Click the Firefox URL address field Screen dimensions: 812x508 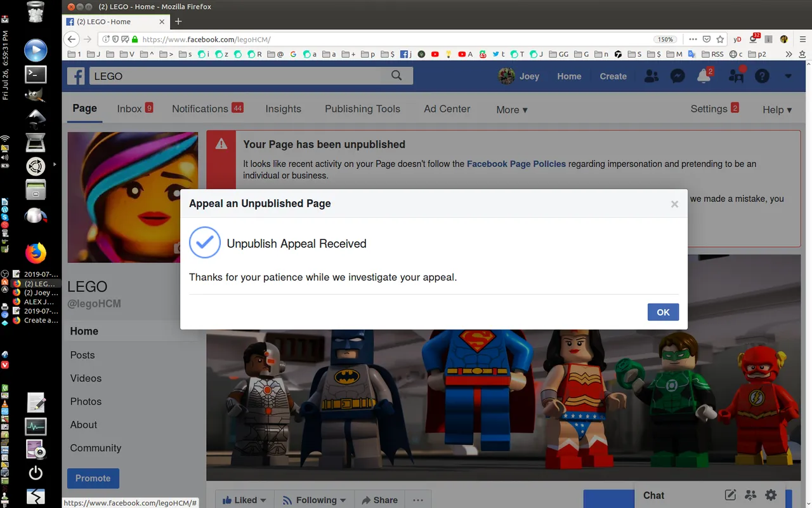[393, 39]
